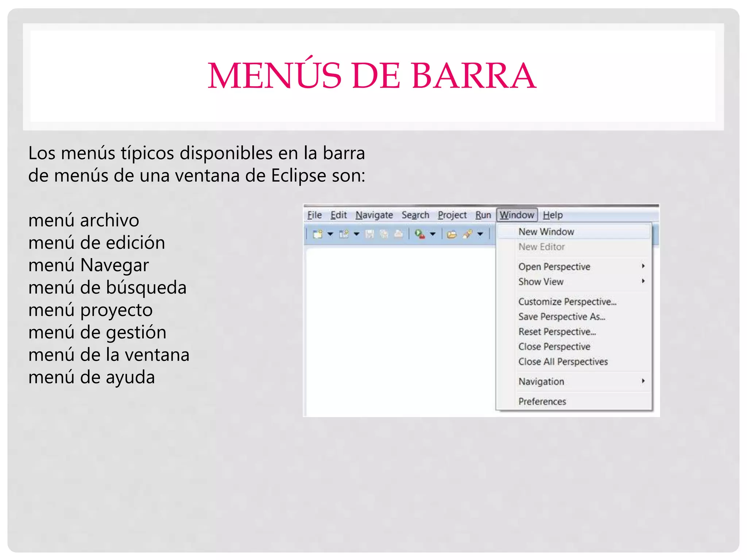Click the text "menú de búsqueda"
Screen dimensions: 747x560
pos(107,288)
